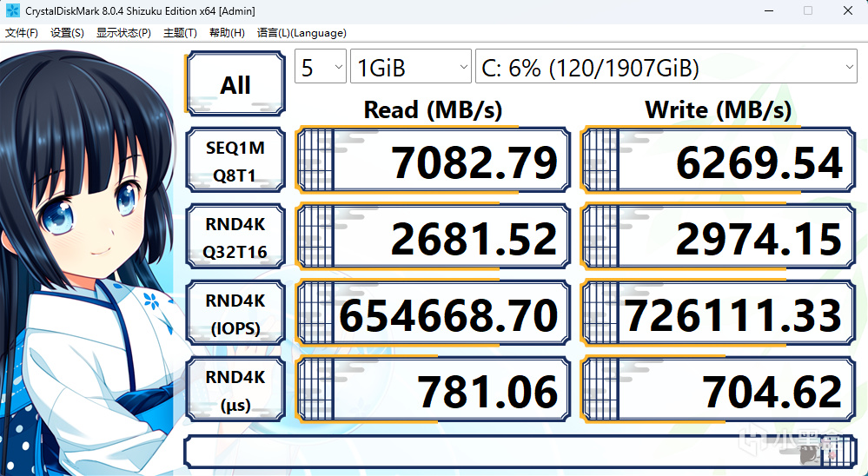
Task: Open the 文件(F) menu
Action: coord(22,33)
